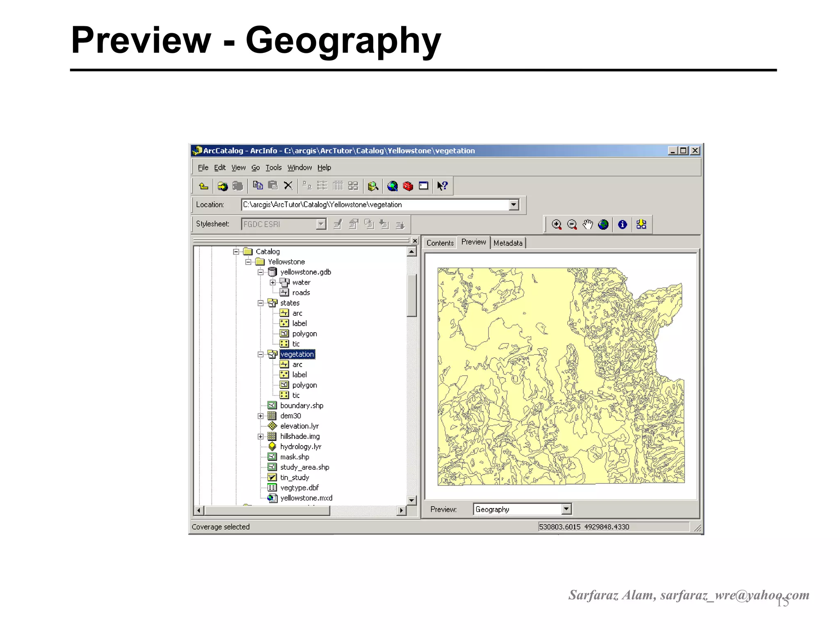Open the Location path dropdown
Screen dimensions: 840x630
pos(514,205)
